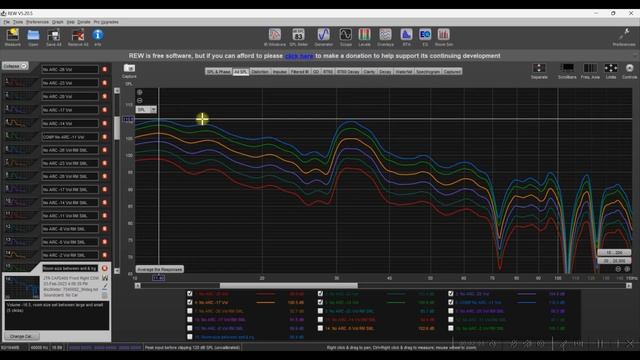640x360 pixels.
Task: Click Average the Responses button
Action: 160,269
